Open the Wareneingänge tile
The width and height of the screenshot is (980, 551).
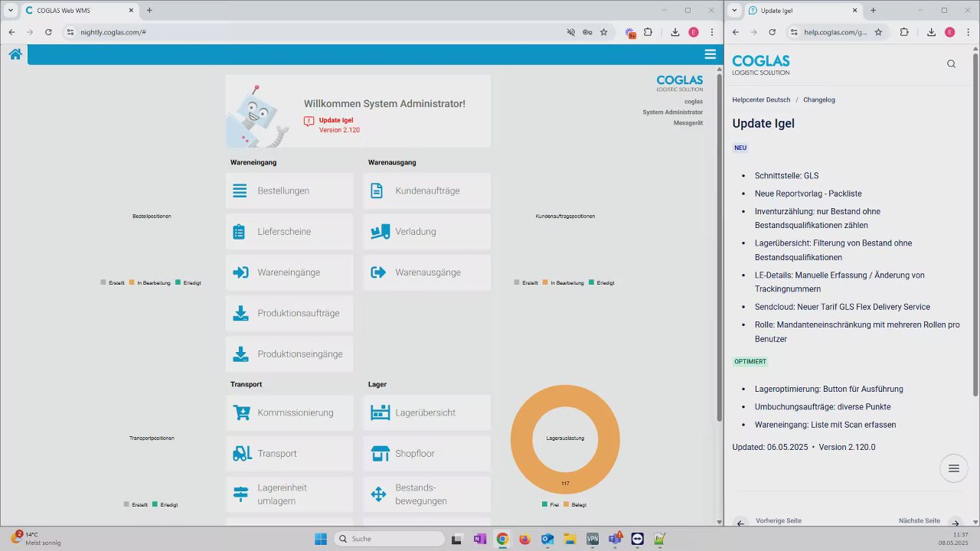pyautogui.click(x=289, y=272)
